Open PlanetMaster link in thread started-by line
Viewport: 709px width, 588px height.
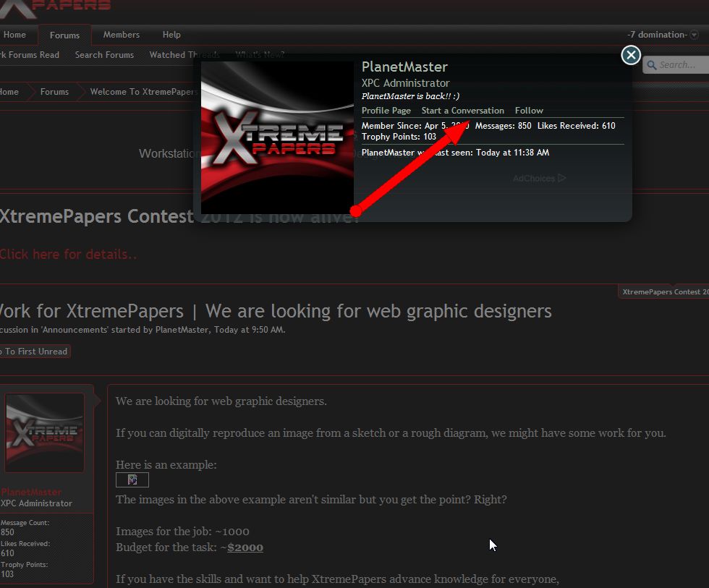click(182, 330)
